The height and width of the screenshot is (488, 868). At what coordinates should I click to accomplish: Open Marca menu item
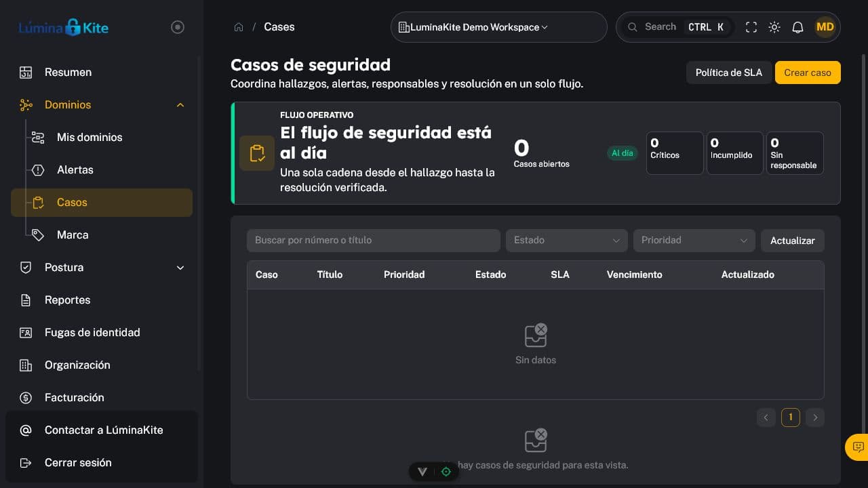pyautogui.click(x=102, y=235)
